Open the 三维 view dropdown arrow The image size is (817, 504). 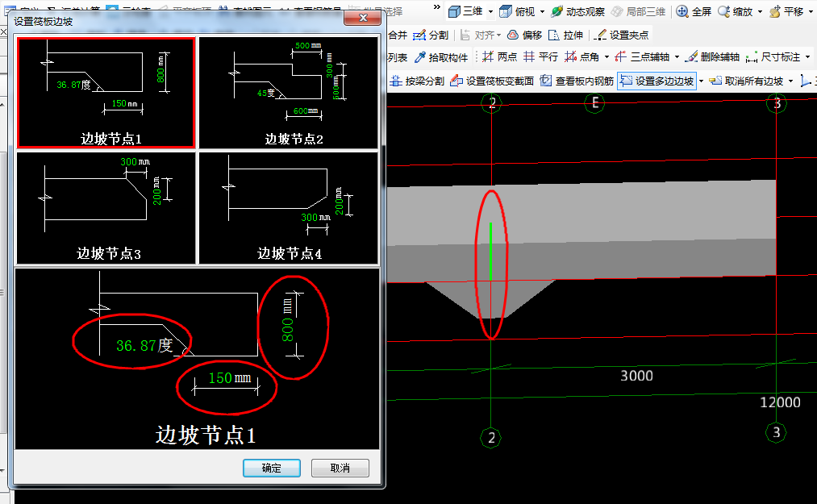click(491, 11)
